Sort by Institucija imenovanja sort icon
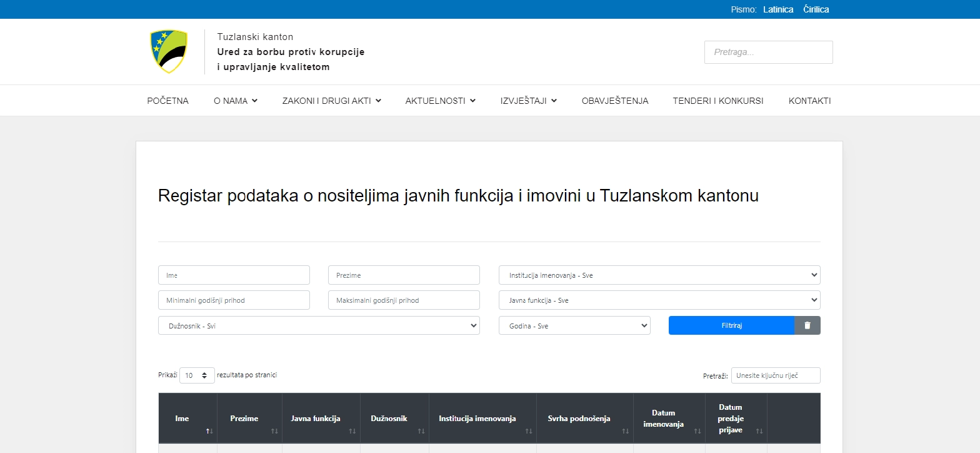980x453 pixels. click(528, 431)
